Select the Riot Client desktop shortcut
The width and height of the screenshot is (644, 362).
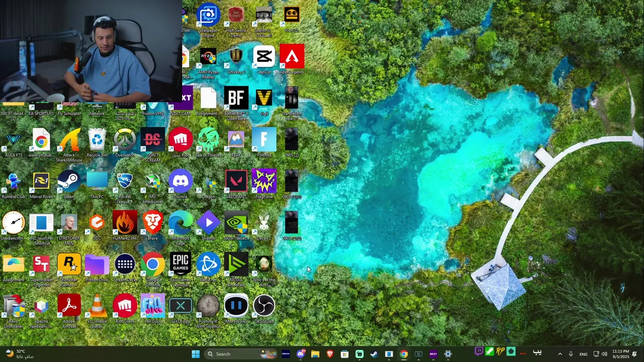125,309
